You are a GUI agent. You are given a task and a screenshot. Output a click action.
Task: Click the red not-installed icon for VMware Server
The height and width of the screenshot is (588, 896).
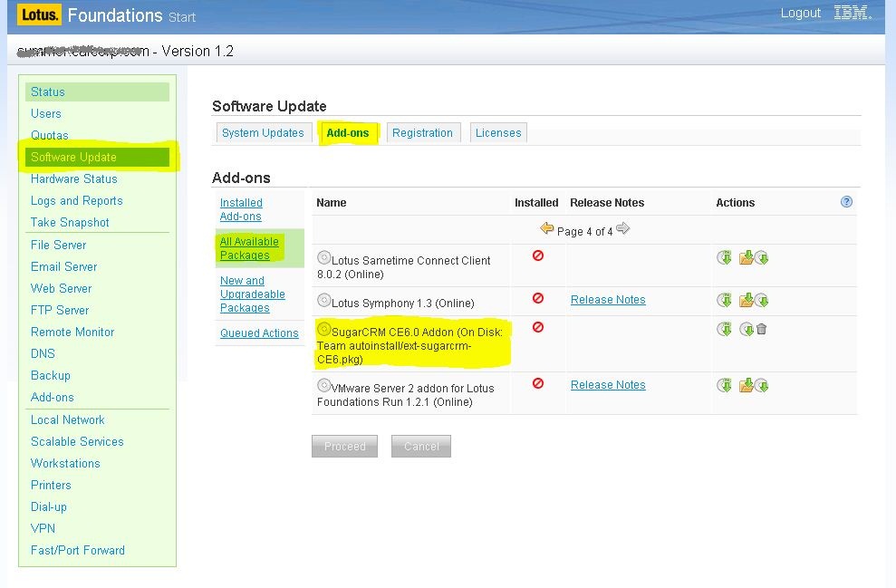[538, 383]
